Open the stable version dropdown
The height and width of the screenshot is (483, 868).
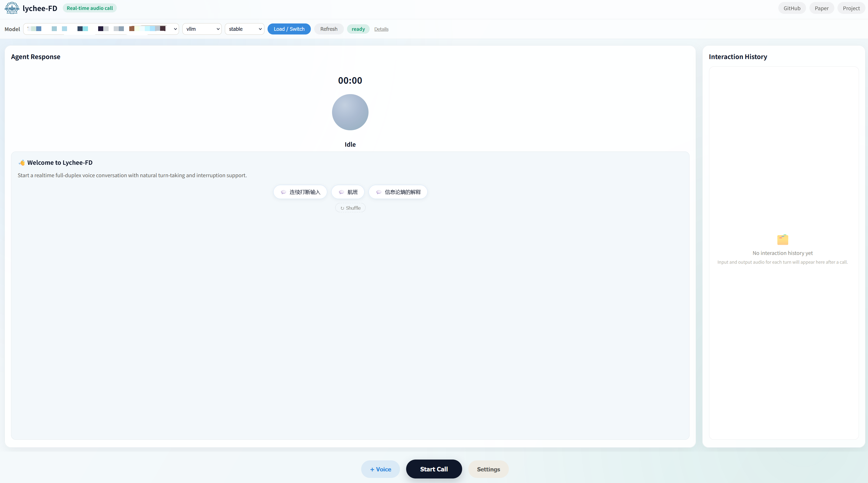[244, 29]
